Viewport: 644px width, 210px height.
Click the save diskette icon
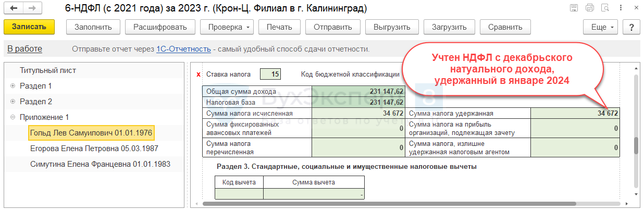(574, 8)
